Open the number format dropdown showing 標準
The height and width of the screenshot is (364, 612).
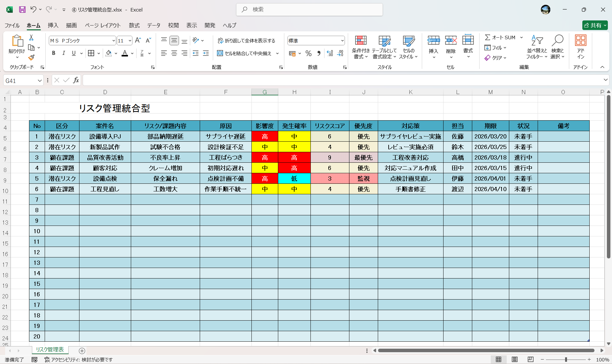[x=315, y=41]
